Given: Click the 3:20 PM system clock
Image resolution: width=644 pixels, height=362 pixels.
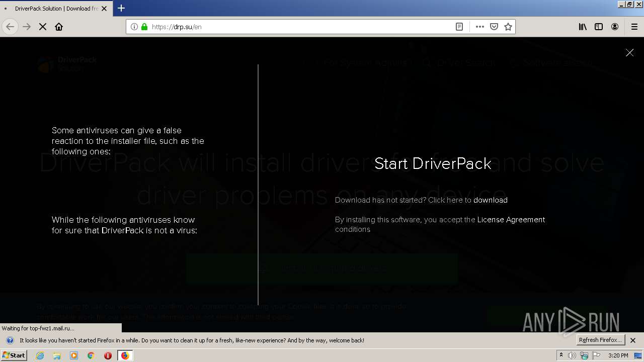Looking at the screenshot, I should coord(618,355).
